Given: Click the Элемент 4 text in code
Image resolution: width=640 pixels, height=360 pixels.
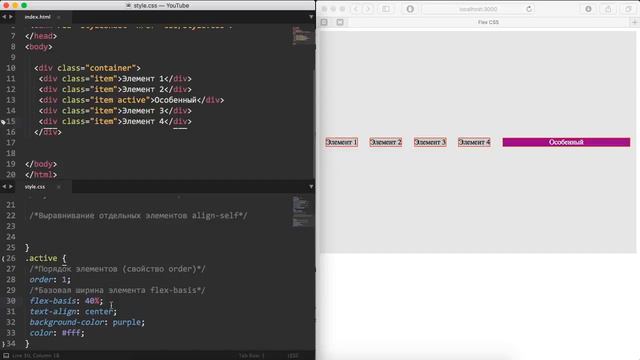Looking at the screenshot, I should pos(142,121).
